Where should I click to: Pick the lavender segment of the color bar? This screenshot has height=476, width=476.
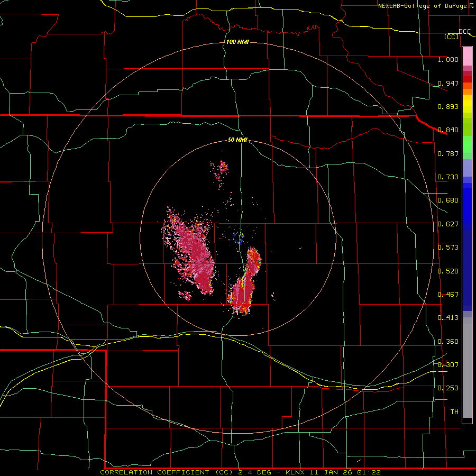[467, 168]
